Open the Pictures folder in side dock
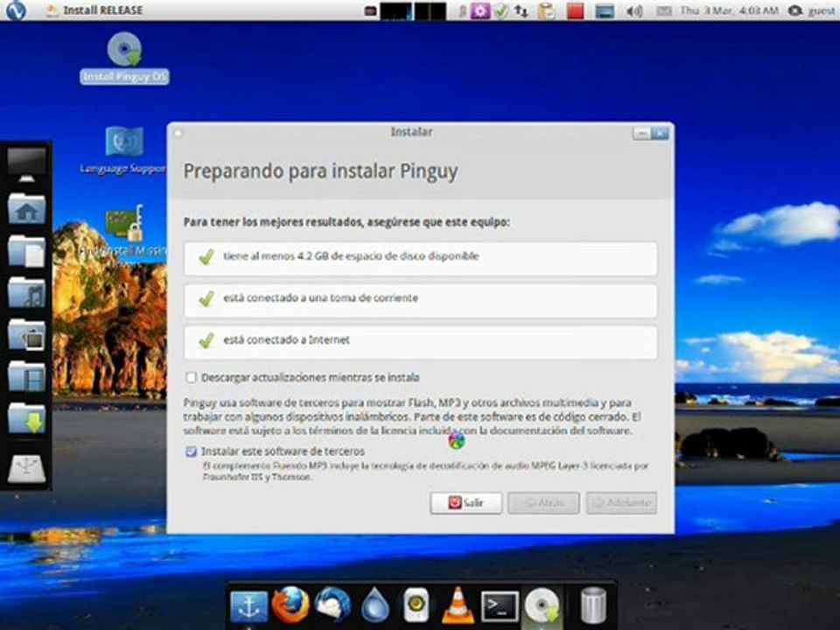Image resolution: width=840 pixels, height=630 pixels. (26, 335)
